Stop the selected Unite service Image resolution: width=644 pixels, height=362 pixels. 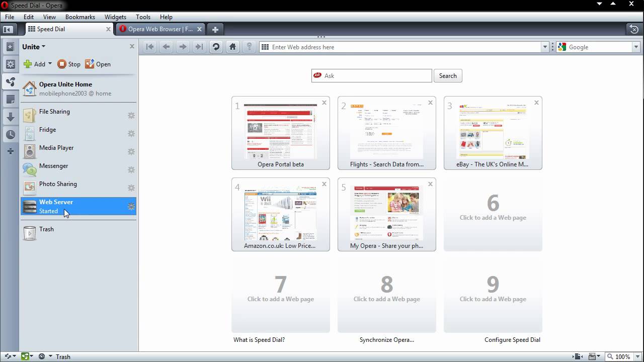69,64
